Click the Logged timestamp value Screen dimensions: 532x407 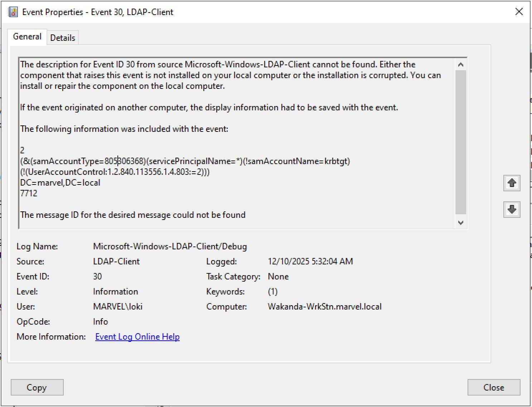(310, 262)
